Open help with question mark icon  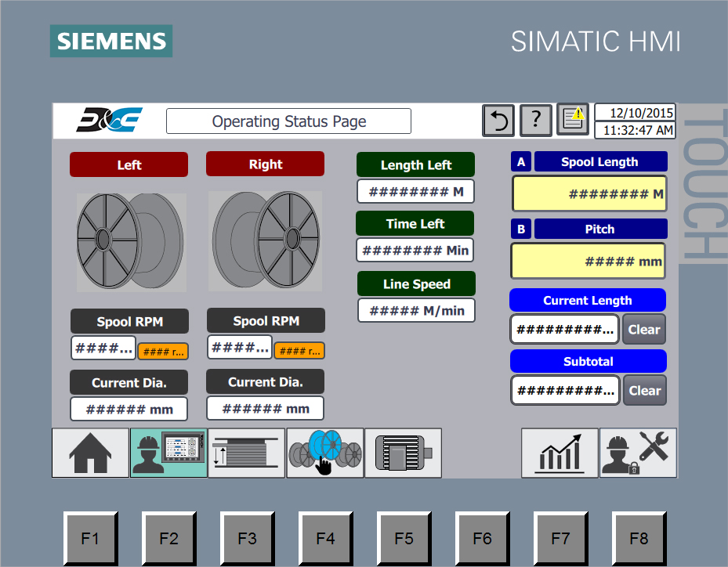click(x=535, y=121)
